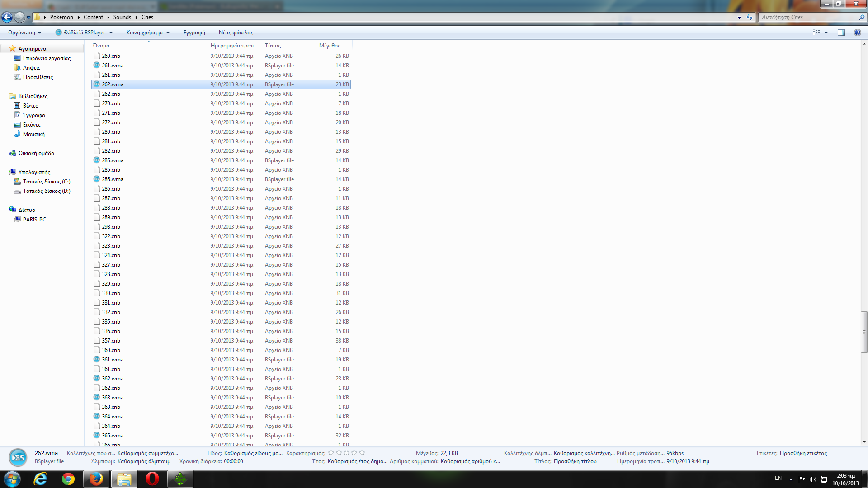Image resolution: width=868 pixels, height=488 pixels.
Task: Toggle the preview pane icon
Action: coord(841,33)
